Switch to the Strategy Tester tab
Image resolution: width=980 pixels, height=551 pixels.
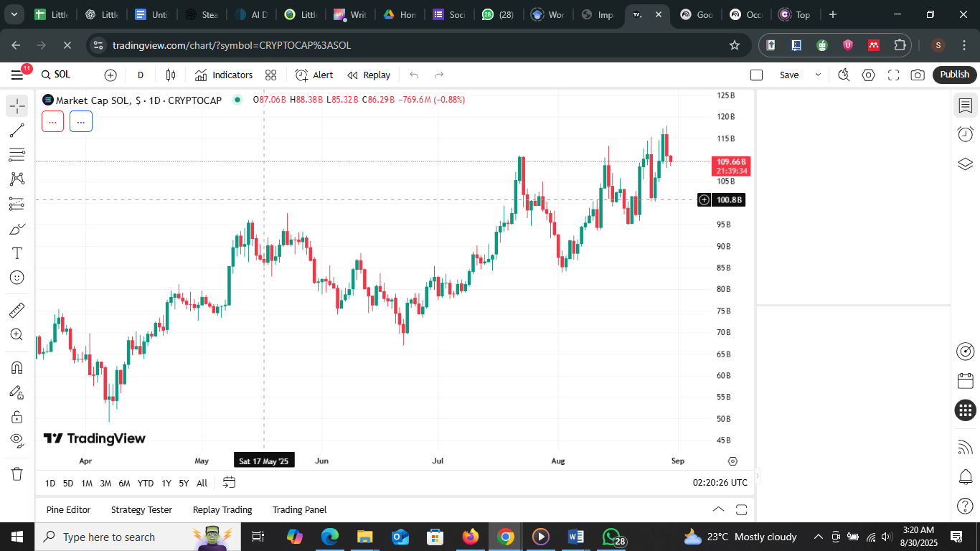coord(141,509)
